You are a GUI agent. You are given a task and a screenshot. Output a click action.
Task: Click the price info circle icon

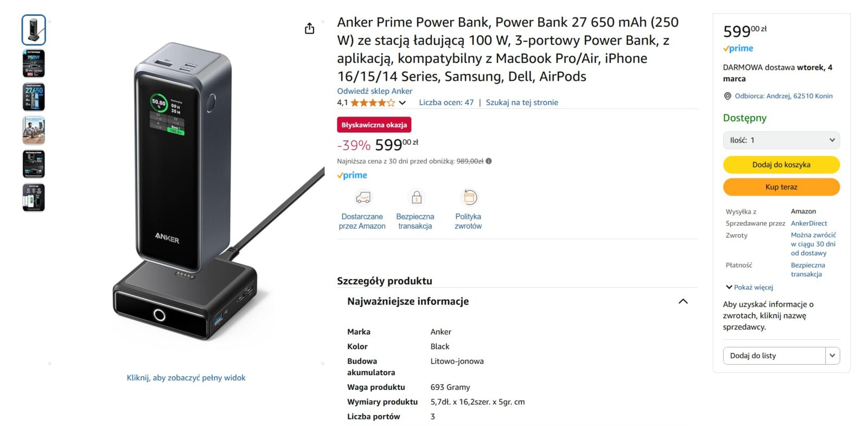(489, 161)
